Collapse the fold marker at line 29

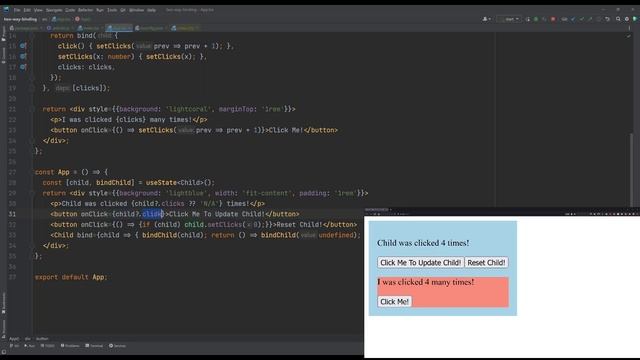[x=32, y=193]
